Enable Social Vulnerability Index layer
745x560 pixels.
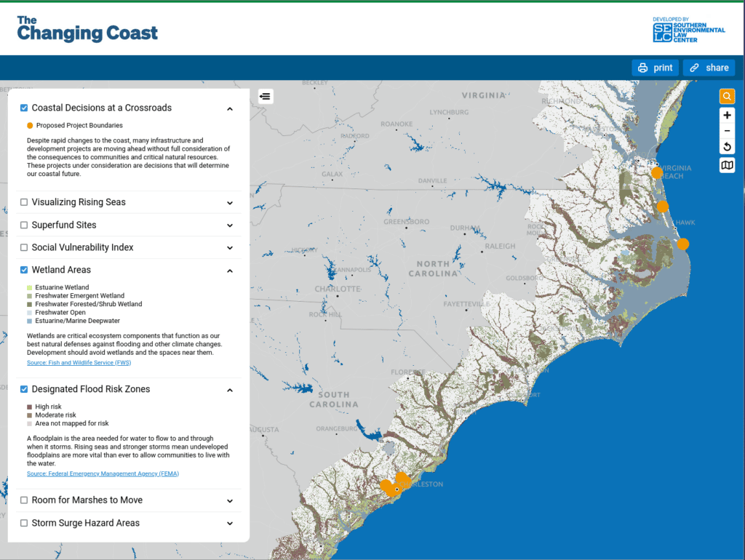[24, 247]
